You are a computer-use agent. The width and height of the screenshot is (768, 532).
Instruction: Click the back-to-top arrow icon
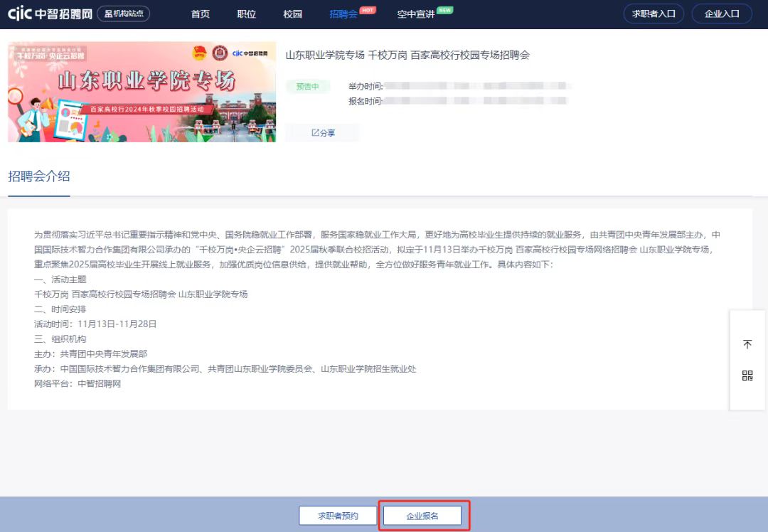point(747,344)
